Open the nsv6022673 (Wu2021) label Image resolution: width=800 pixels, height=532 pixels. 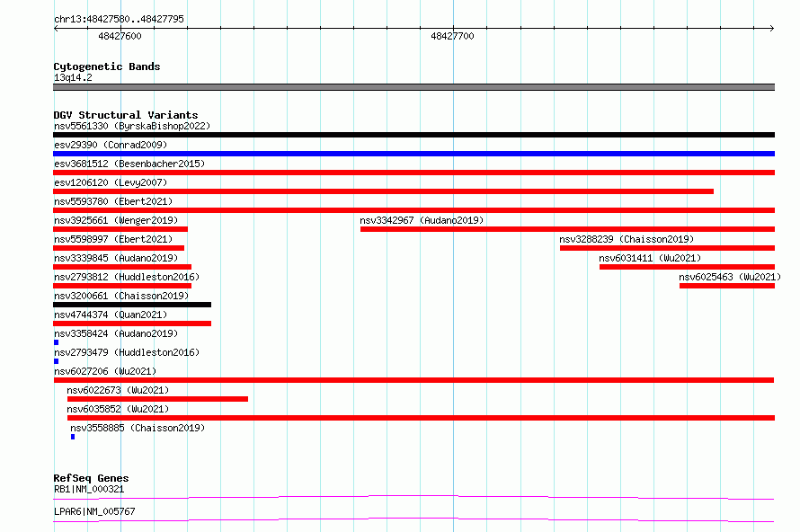point(118,390)
